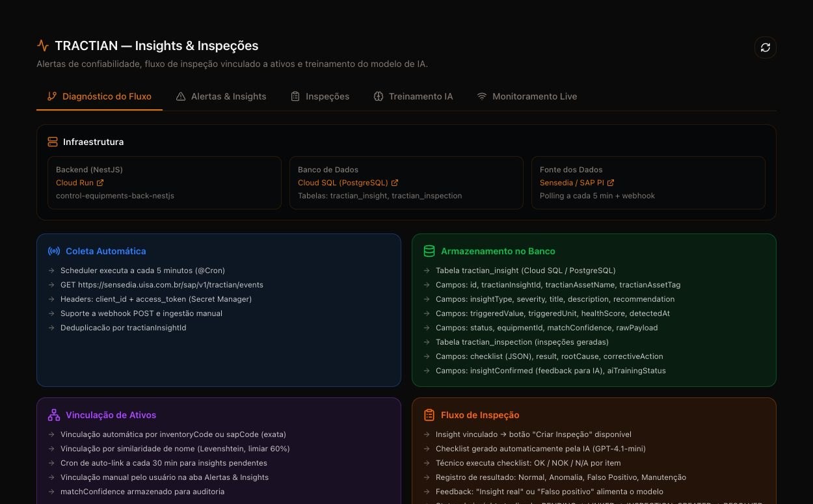The image size is (813, 504).
Task: Click 'Vinculação automática por inventoryCode' line
Action: 173,434
